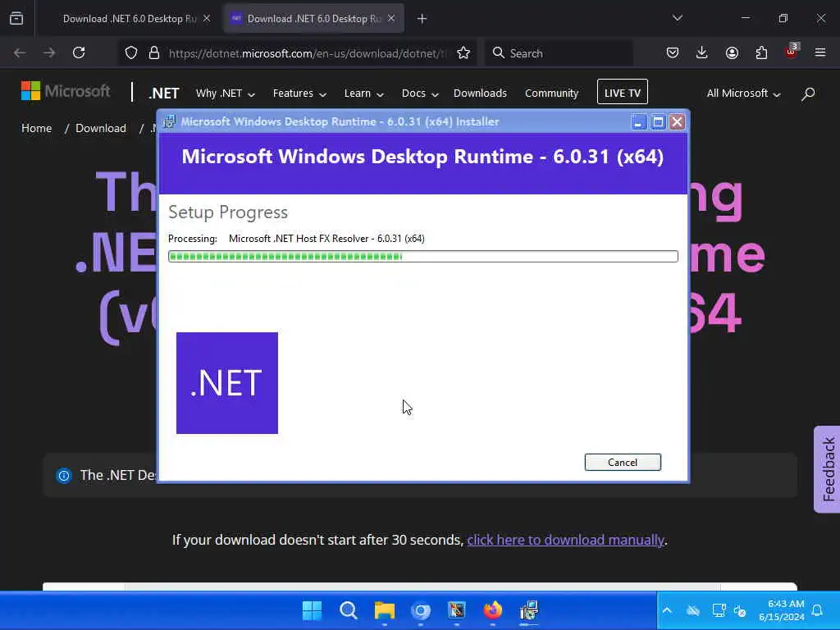The image size is (840, 630).
Task: Open the Downloads nav item
Action: click(x=480, y=94)
